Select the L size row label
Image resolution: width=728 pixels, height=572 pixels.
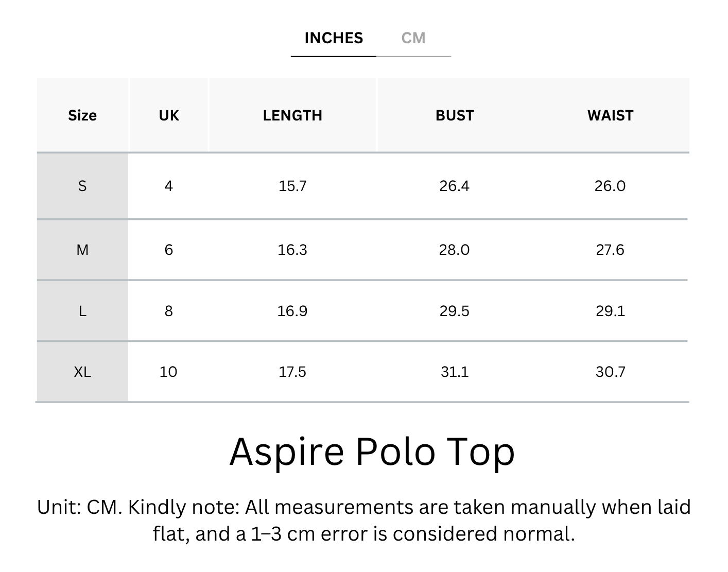82,311
